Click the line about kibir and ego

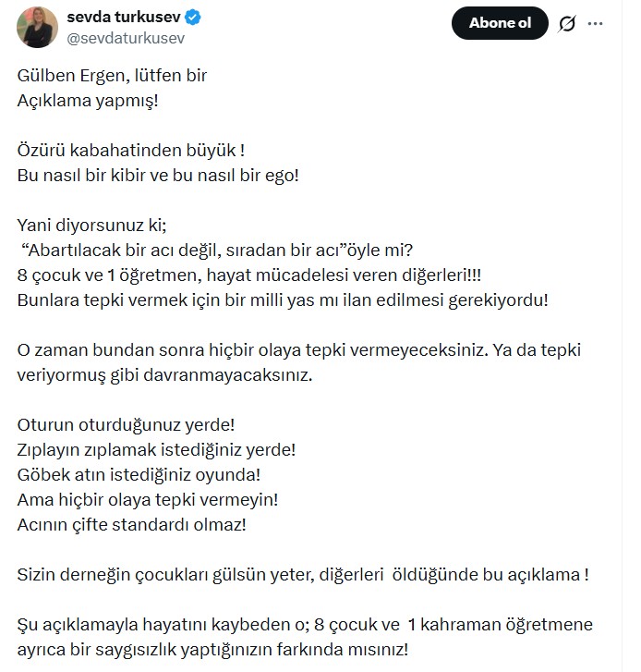click(158, 174)
